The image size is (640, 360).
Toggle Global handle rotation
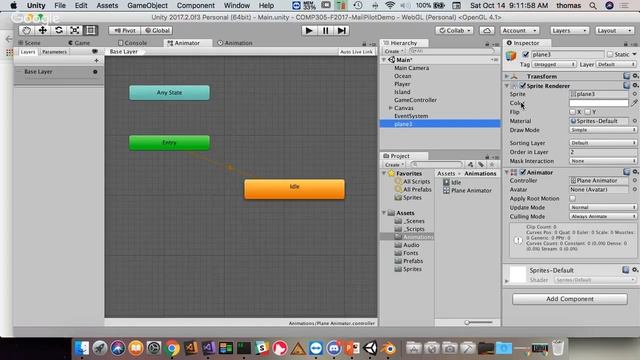tap(157, 31)
